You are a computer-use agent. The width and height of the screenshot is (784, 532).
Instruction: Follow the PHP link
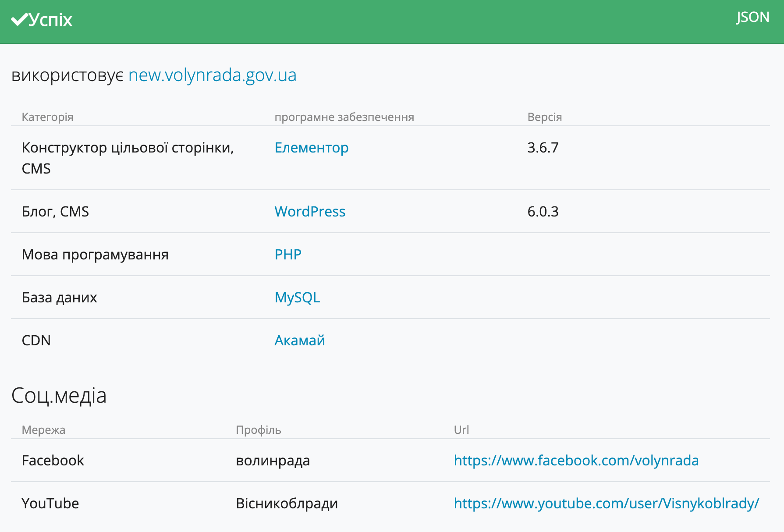(x=287, y=255)
